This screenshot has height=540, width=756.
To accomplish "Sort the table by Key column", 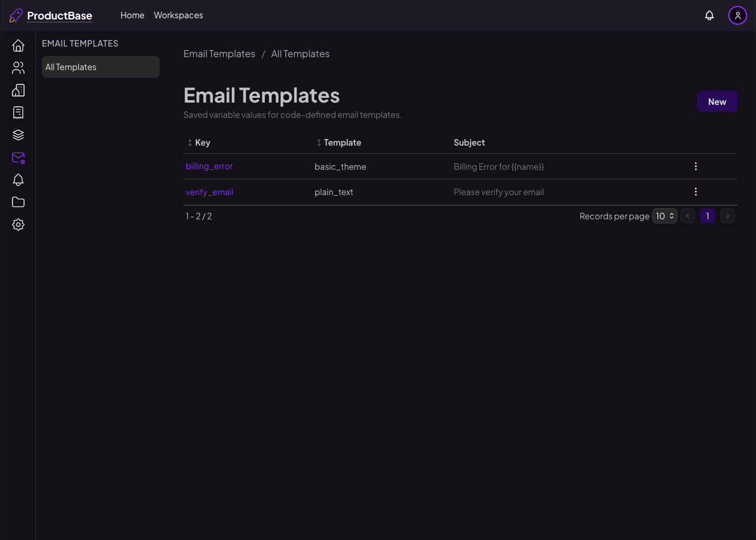I will [x=199, y=143].
